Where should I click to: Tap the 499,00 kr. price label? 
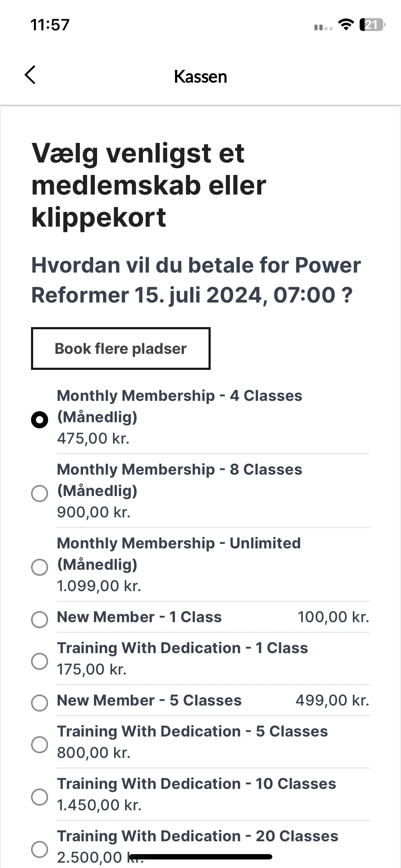(332, 700)
